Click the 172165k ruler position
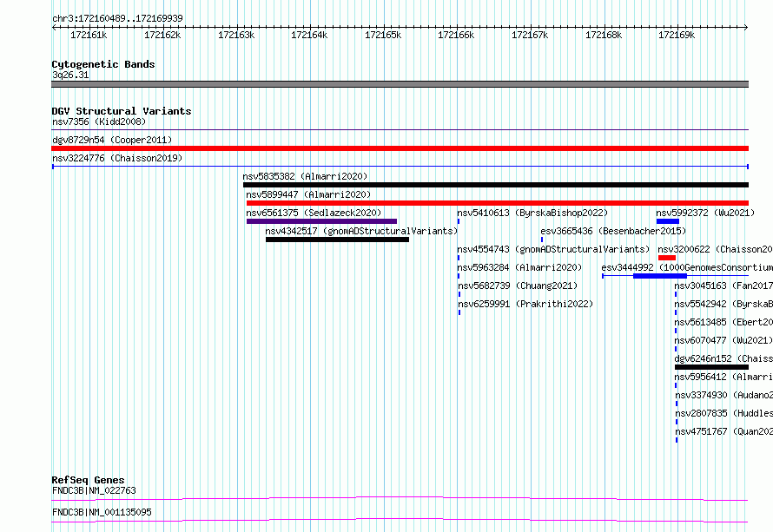The height and width of the screenshot is (532, 773). 383,35
